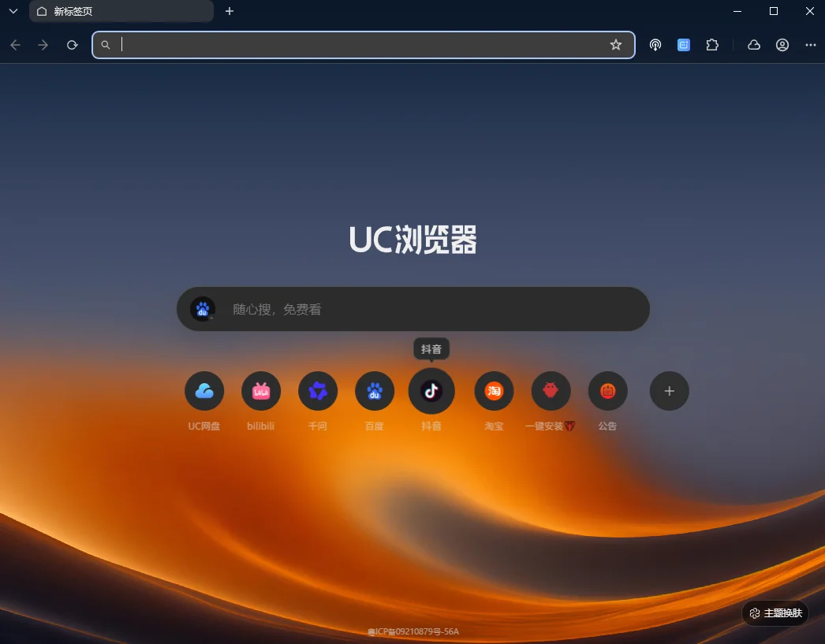This screenshot has height=644, width=825.
Task: Maximize the browser window
Action: 774,11
